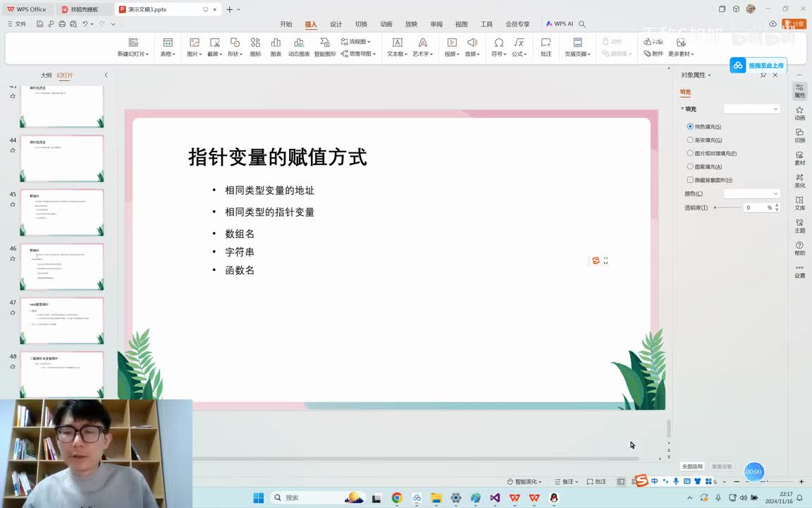This screenshot has height=508, width=812.
Task: Switch to the 视图 ribbon tab
Action: [462, 24]
